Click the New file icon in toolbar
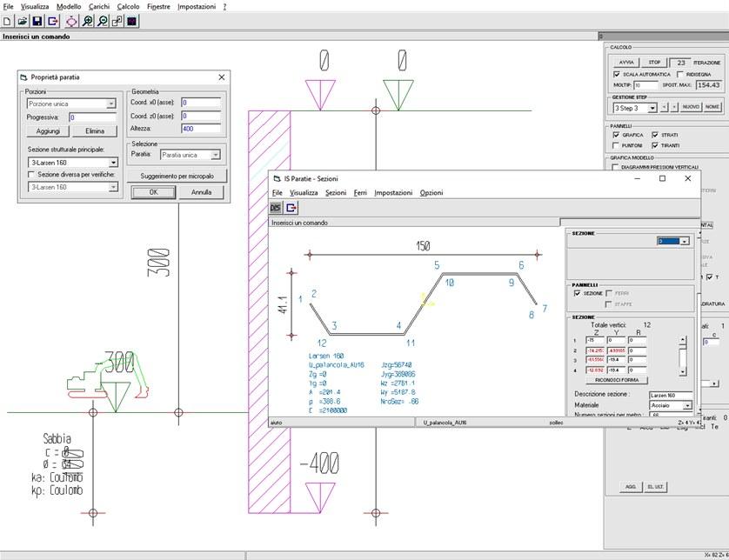The height and width of the screenshot is (560, 729). pos(7,21)
